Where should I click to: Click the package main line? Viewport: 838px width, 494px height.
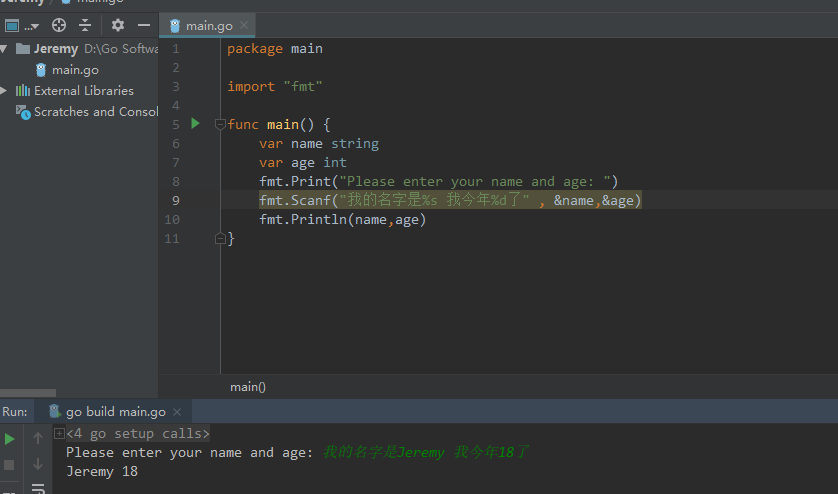(275, 49)
